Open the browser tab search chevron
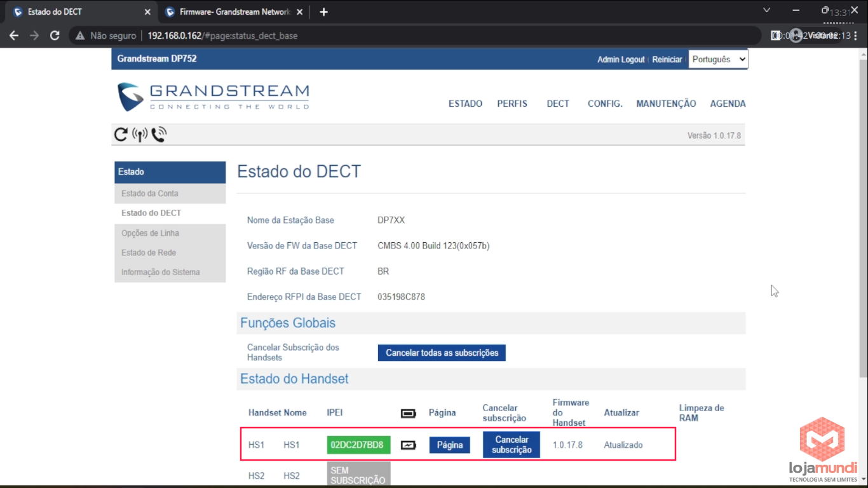This screenshot has width=868, height=488. (x=766, y=11)
